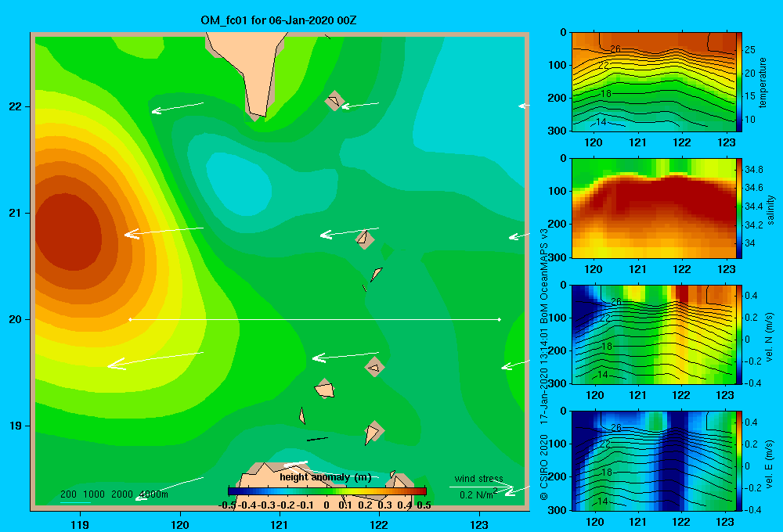Click the 26 contour label in the temperature plot
This screenshot has width=783, height=532.
point(615,49)
